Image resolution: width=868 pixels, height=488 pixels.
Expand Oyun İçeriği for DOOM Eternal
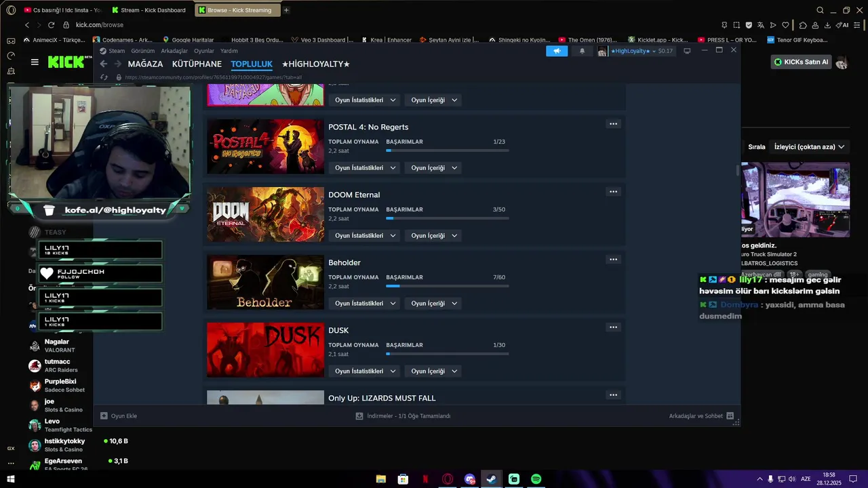coord(434,235)
